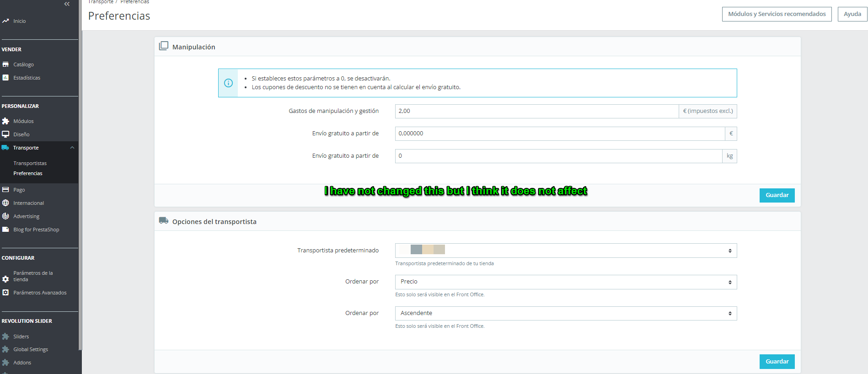Collapse the sidebar with double chevron icon
Viewport: 868px width, 374px height.
(67, 4)
